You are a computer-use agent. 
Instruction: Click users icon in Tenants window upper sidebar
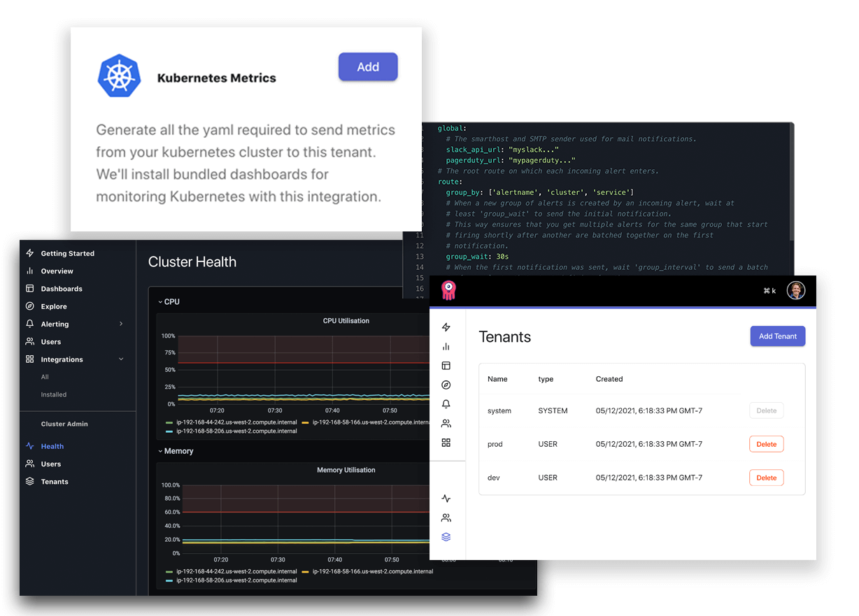tap(446, 423)
